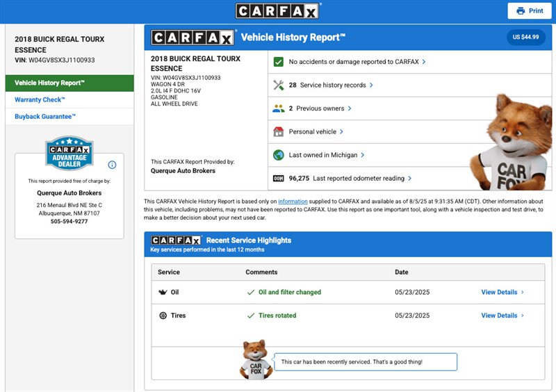
Task: Open View Details for Tires service
Action: pyautogui.click(x=502, y=316)
